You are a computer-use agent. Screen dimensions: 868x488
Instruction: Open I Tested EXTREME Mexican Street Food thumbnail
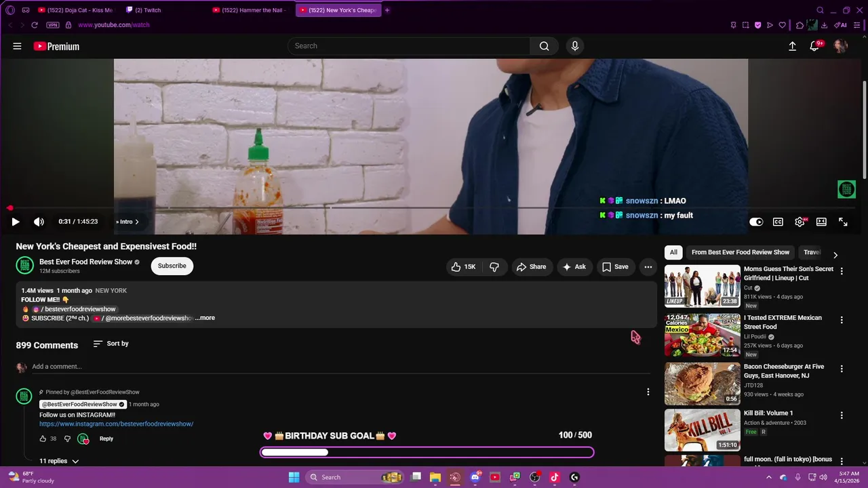coord(703,335)
